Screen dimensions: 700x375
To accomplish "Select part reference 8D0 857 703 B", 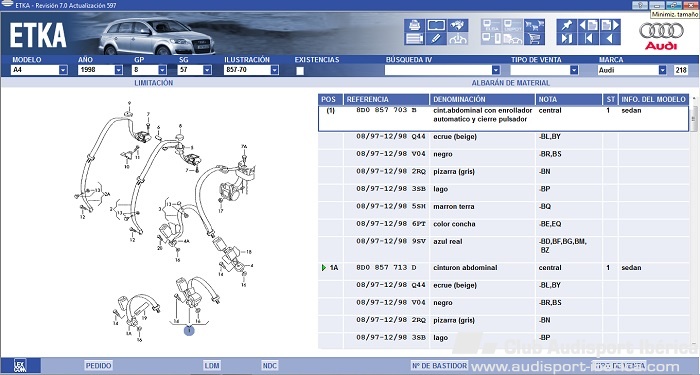I will click(386, 110).
